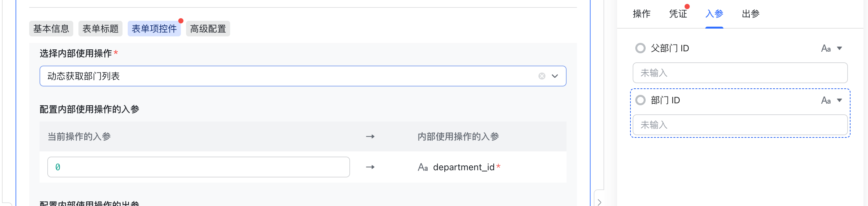Focus the department_id mapping input with 0
The height and width of the screenshot is (206, 868).
(x=198, y=167)
